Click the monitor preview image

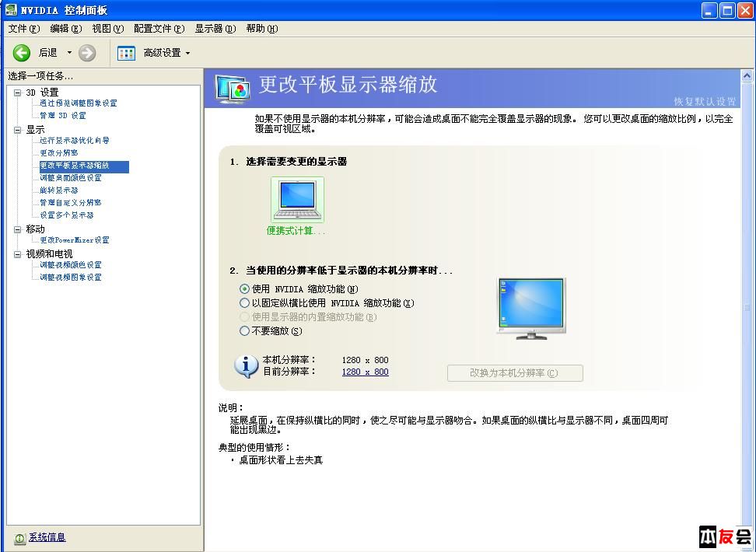(531, 309)
